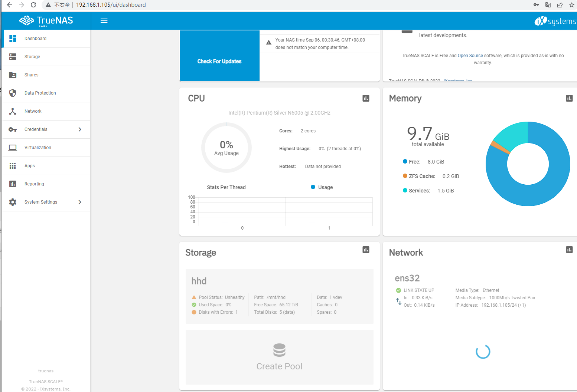The height and width of the screenshot is (392, 577).
Task: Click the cyan Services legend dot
Action: 405,190
